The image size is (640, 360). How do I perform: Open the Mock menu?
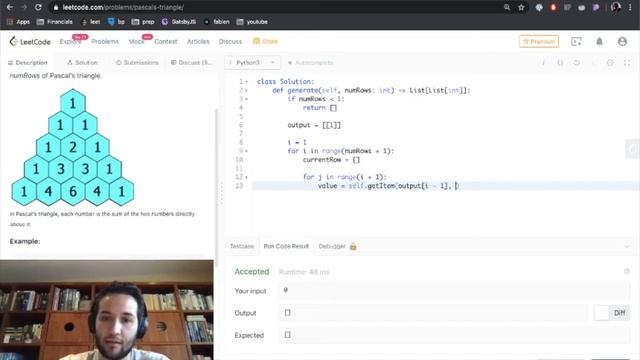pos(136,41)
